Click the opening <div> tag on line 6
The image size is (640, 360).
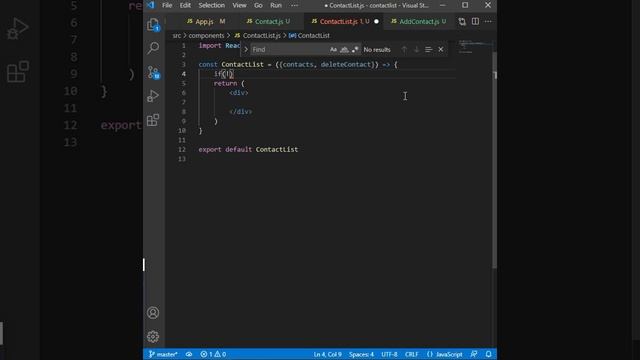pos(239,93)
